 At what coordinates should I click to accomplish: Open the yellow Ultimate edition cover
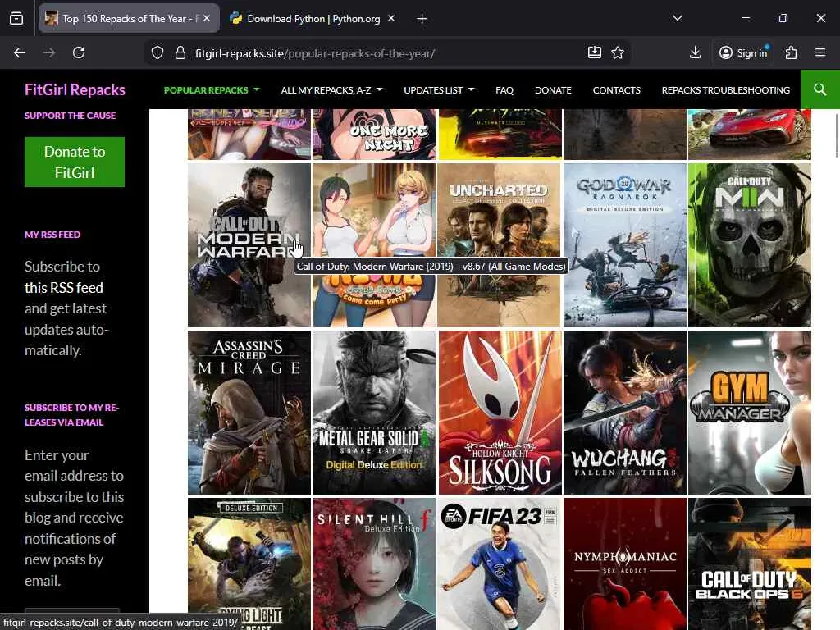(500, 134)
